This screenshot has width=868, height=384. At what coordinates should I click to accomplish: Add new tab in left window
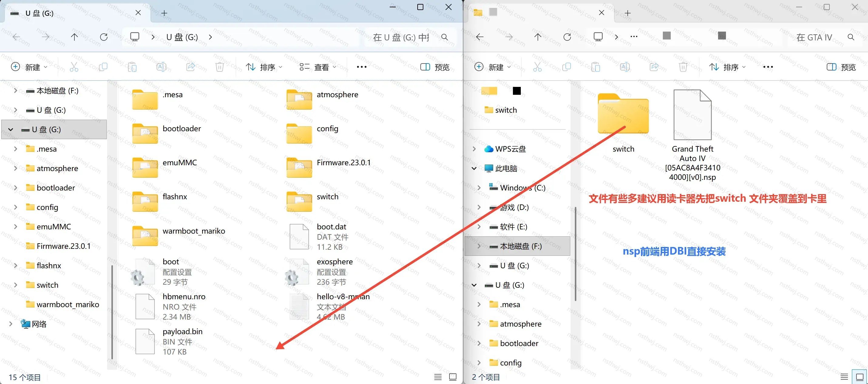(164, 13)
